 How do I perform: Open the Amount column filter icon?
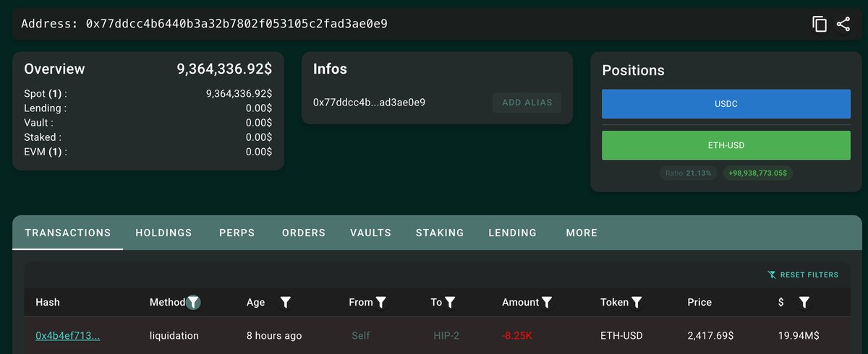tap(548, 303)
